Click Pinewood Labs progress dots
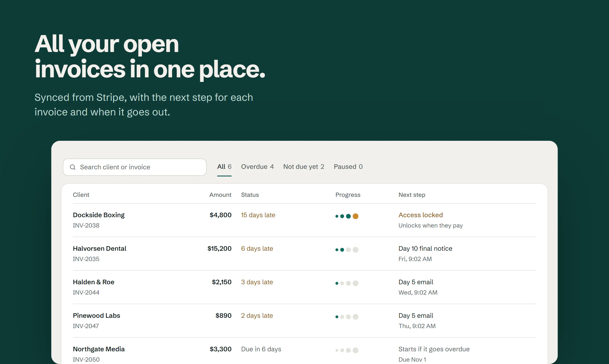 [x=347, y=317]
